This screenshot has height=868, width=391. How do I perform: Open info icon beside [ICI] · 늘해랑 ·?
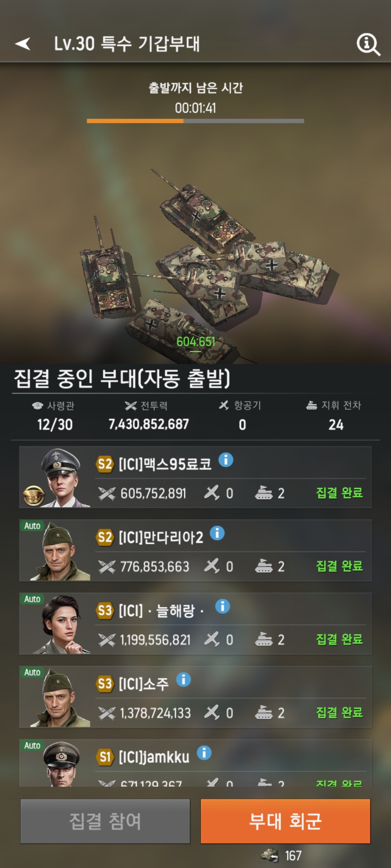223,606
